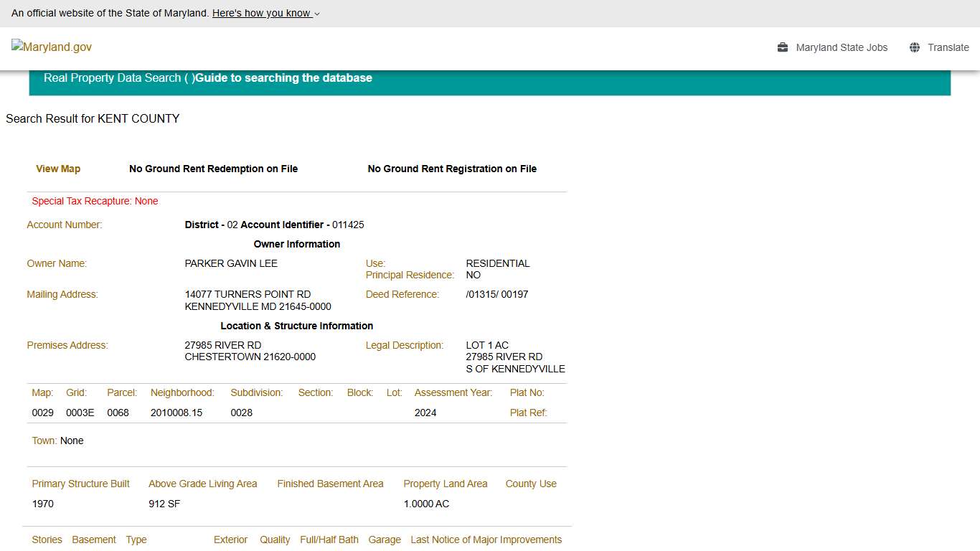Click the globe icon beside Translate
This screenshot has width=980, height=551.
(x=915, y=47)
